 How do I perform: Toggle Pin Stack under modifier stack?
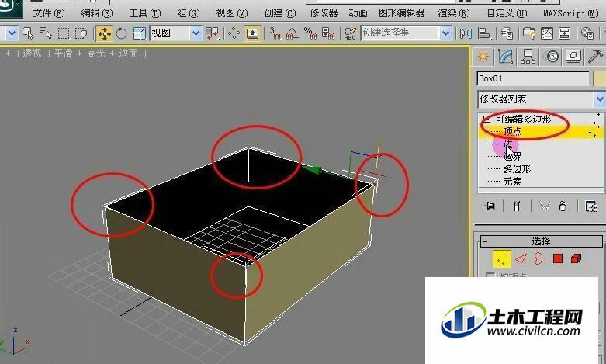[x=489, y=206]
